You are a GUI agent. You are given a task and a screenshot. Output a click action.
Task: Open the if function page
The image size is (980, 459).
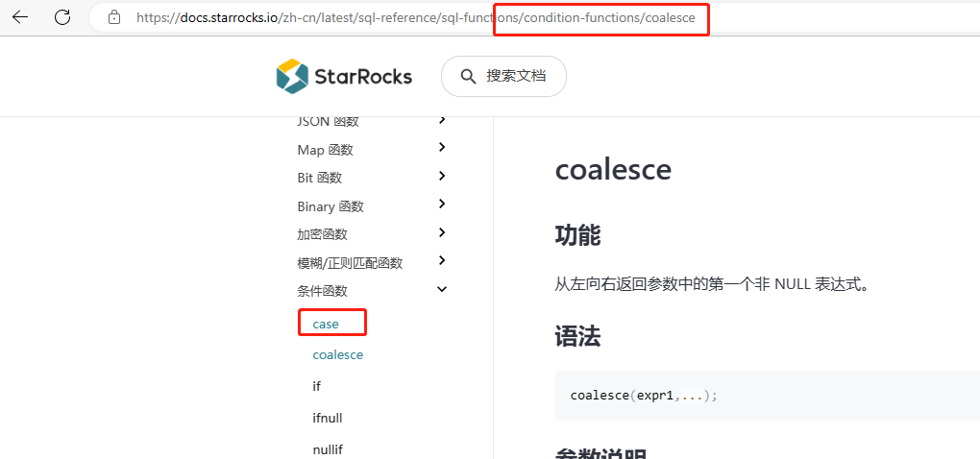(317, 386)
